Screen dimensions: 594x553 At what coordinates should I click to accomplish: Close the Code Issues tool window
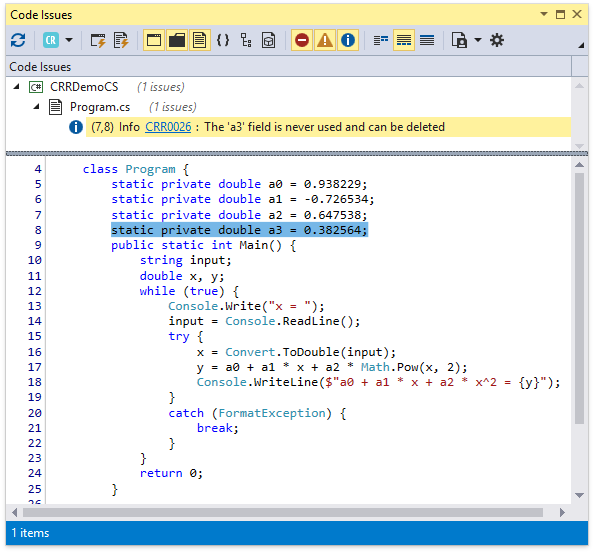point(577,14)
